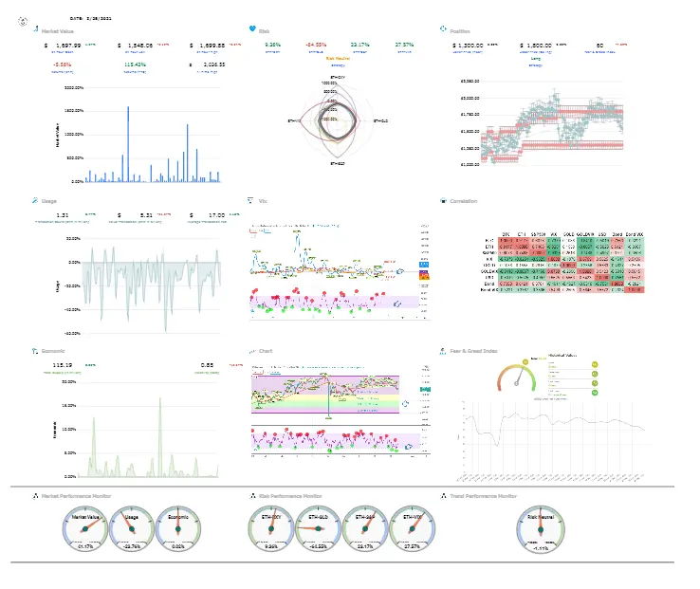Click the Fear & Greed semicircle gauge
This screenshot has height=589, width=700.
click(517, 378)
